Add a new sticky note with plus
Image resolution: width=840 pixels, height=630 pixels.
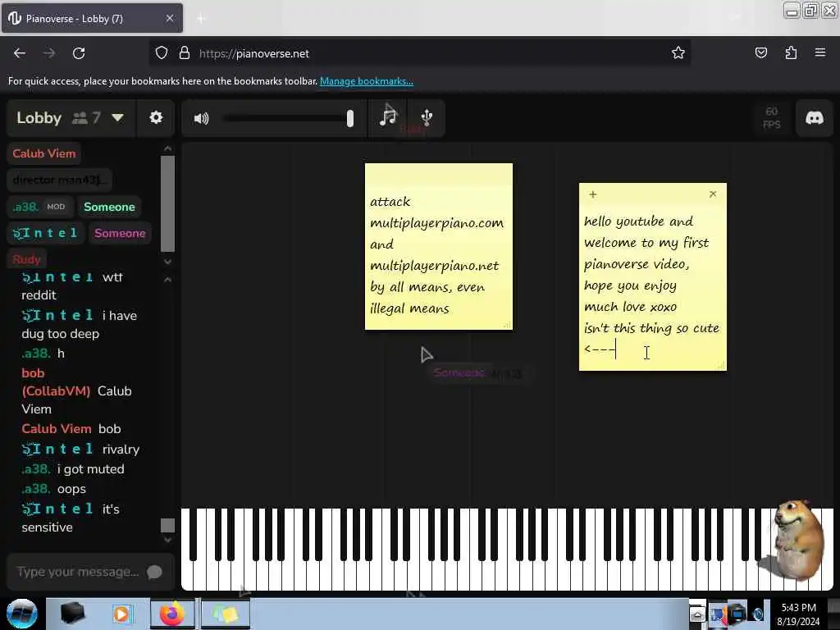[592, 194]
